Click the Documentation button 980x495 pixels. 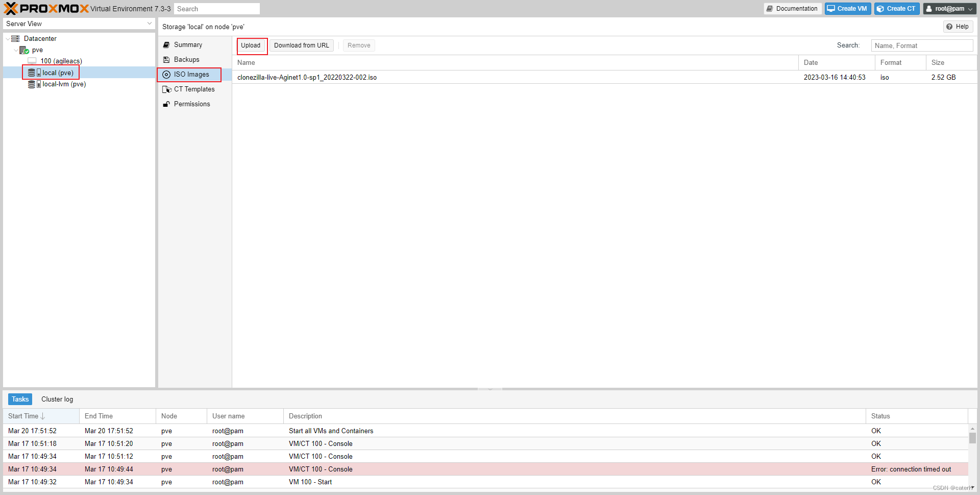793,9
